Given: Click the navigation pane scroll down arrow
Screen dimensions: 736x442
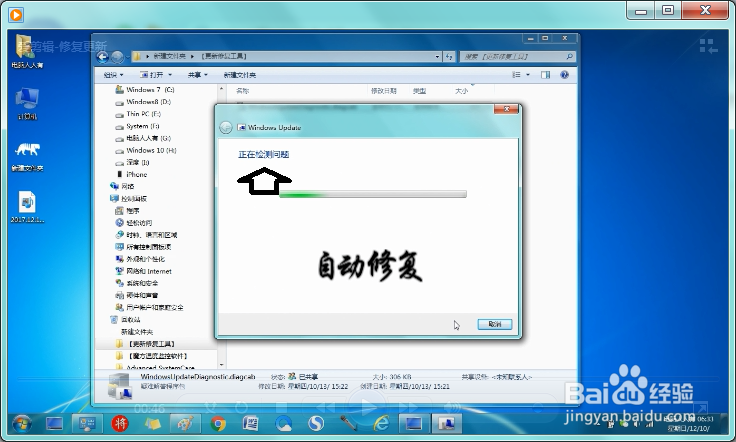Looking at the screenshot, I should pos(222,365).
